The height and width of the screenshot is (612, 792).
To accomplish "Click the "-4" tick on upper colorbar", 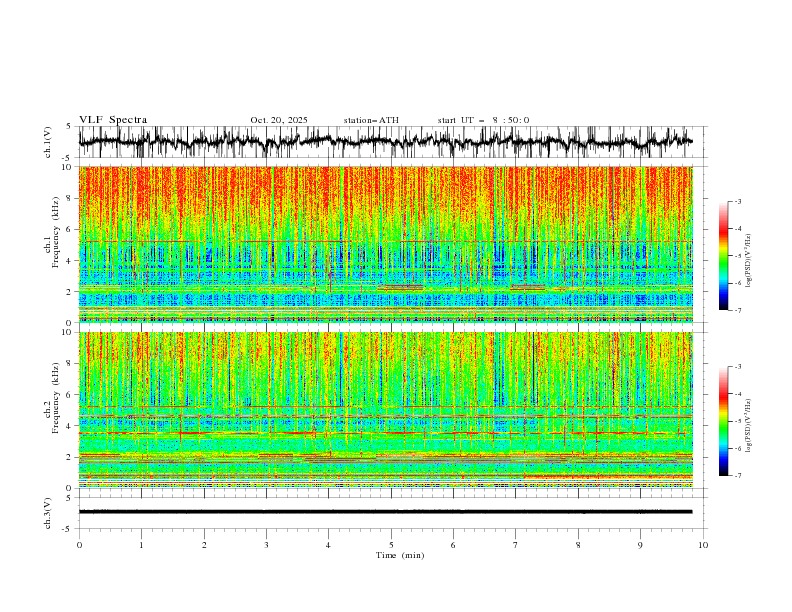I will (x=738, y=229).
